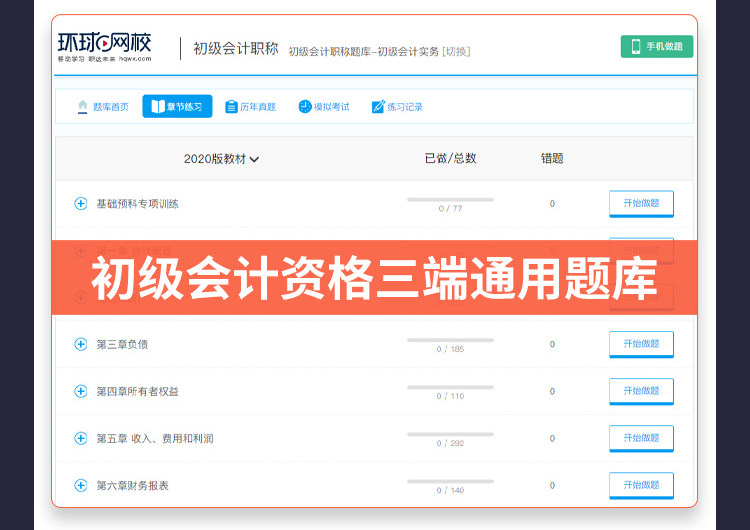Viewport: 750px width, 530px height.
Task: Click the 0 / 140 count
Action: [x=450, y=490]
